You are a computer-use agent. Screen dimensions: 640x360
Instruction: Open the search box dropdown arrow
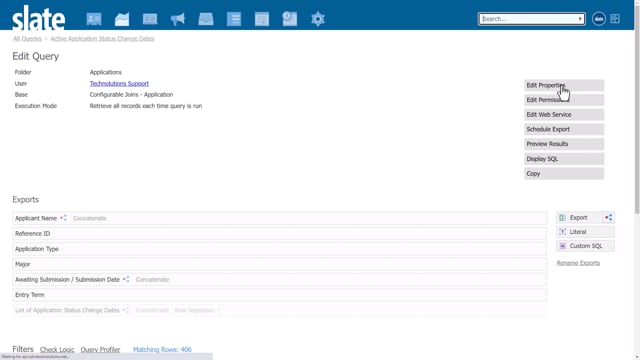[x=580, y=19]
